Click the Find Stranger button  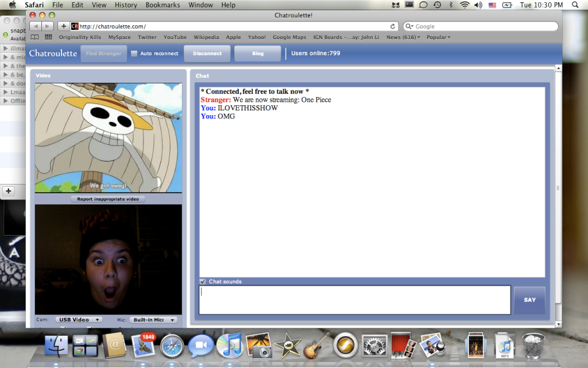103,53
